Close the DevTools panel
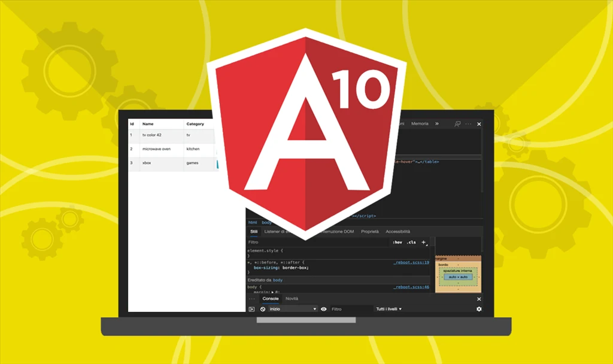Screen dimensions: 613x364 479,124
